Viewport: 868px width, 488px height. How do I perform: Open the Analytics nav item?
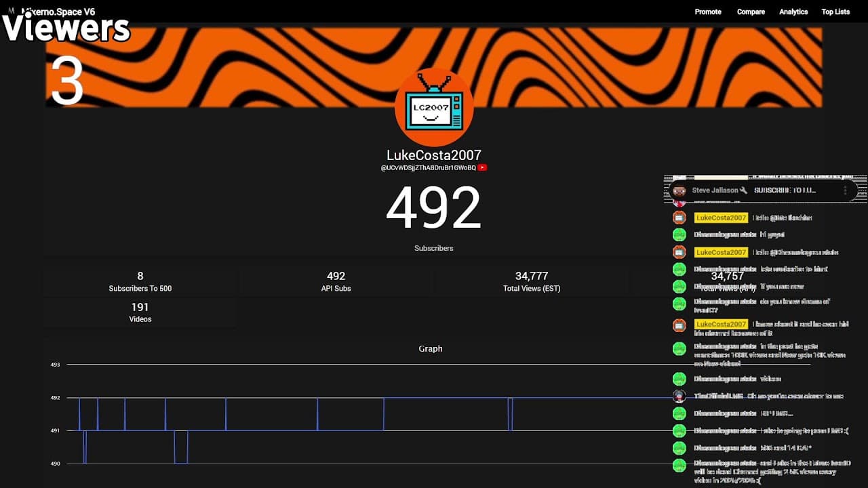tap(793, 12)
